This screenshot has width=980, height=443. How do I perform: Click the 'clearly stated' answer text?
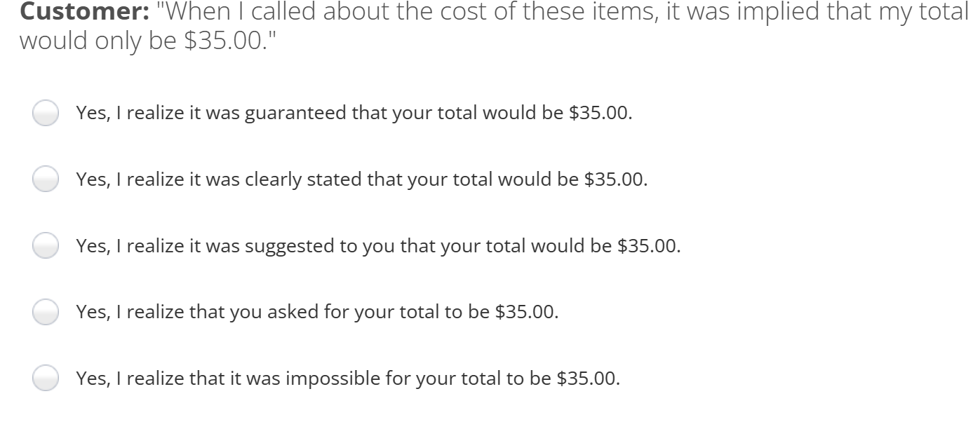click(x=362, y=180)
